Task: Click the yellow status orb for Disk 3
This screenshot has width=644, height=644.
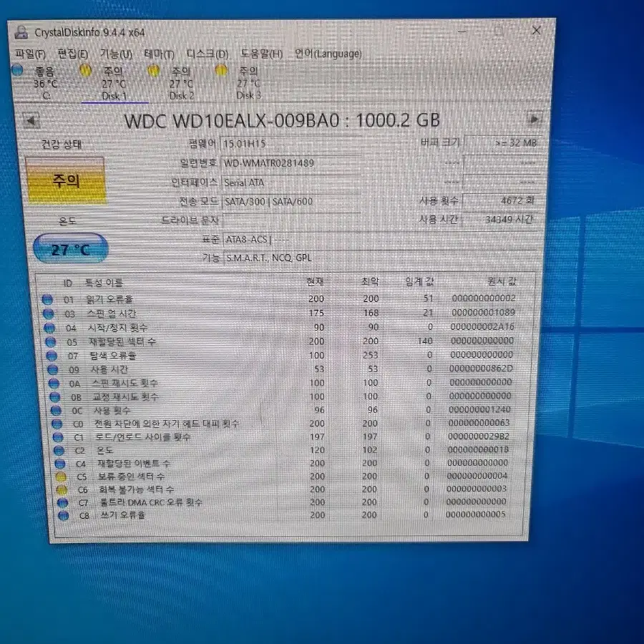Action: [221, 70]
